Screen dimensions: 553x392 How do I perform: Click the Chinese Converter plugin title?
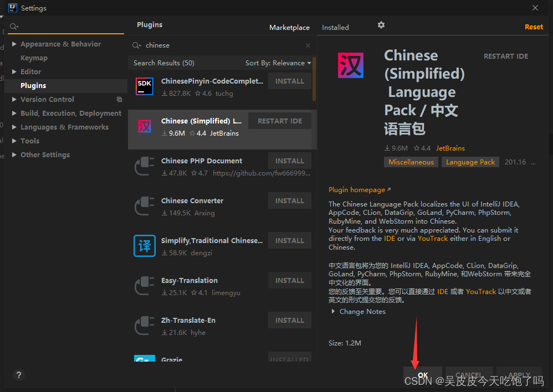click(x=192, y=200)
